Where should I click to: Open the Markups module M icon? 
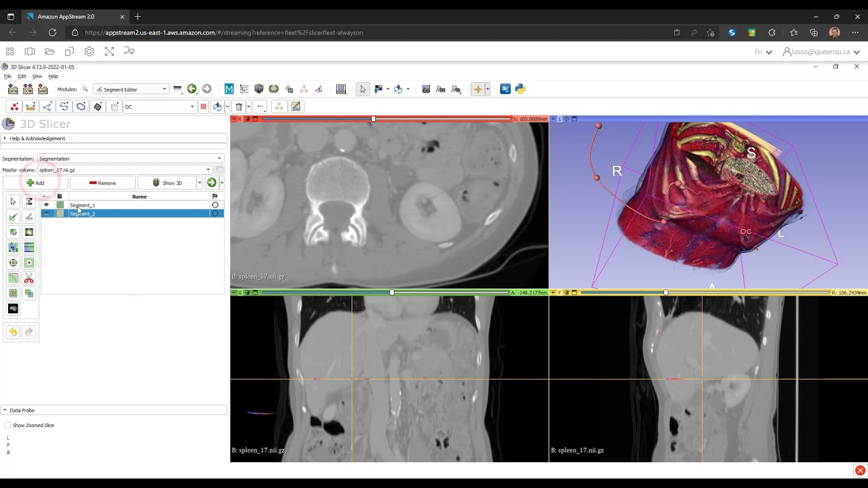pyautogui.click(x=229, y=89)
